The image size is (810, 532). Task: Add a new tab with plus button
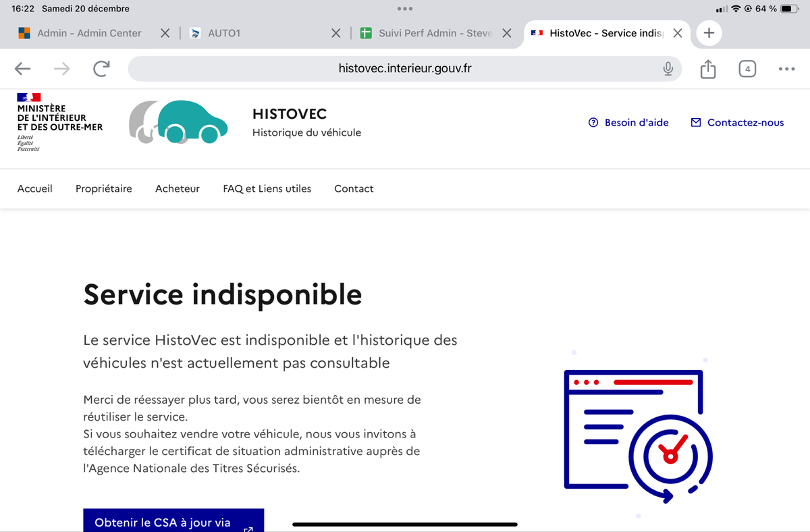[x=709, y=33]
